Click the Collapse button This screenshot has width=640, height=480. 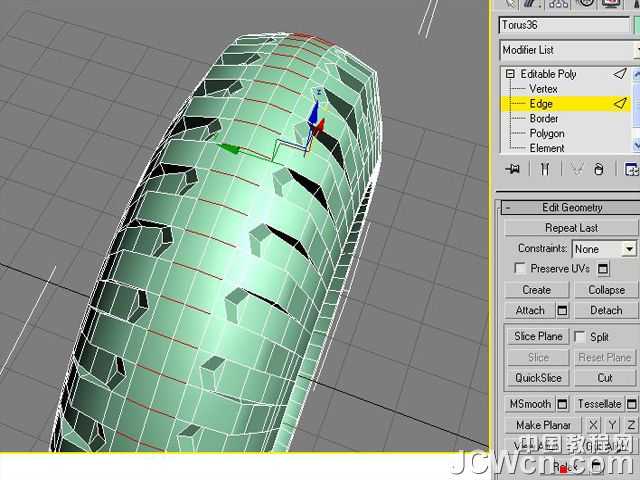[x=606, y=290]
